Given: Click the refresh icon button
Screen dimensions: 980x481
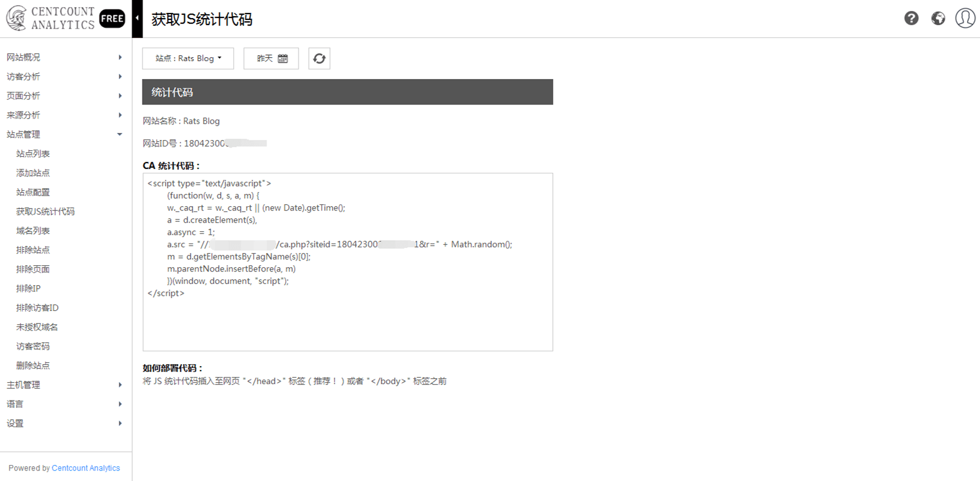Looking at the screenshot, I should click(x=319, y=58).
